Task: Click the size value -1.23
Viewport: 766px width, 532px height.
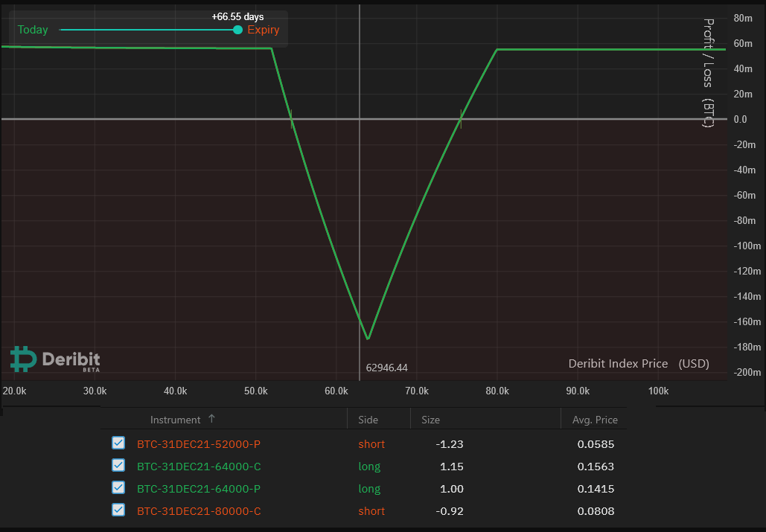Action: coord(450,444)
